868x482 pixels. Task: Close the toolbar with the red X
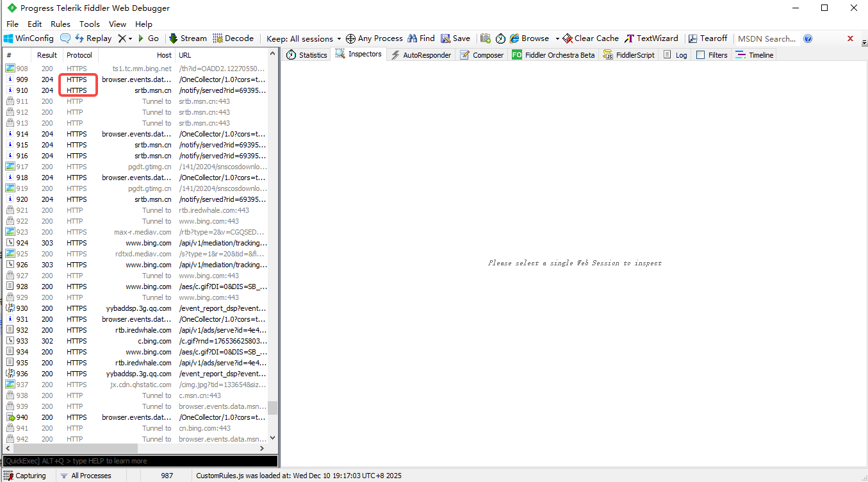(850, 38)
